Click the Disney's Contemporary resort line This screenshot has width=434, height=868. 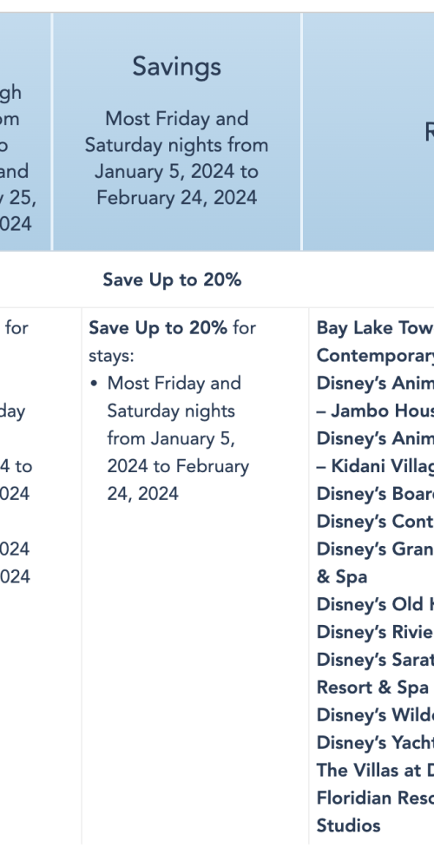coord(375,522)
